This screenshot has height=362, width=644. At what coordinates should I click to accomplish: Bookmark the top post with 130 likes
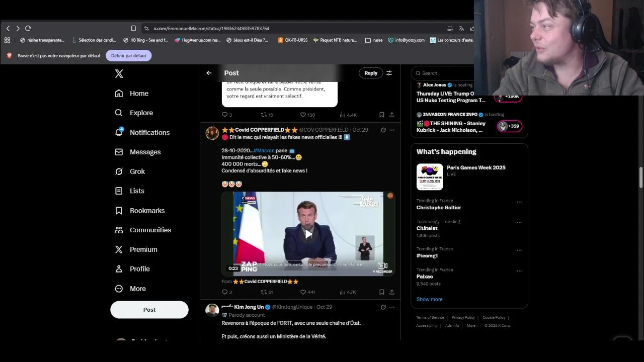[382, 115]
